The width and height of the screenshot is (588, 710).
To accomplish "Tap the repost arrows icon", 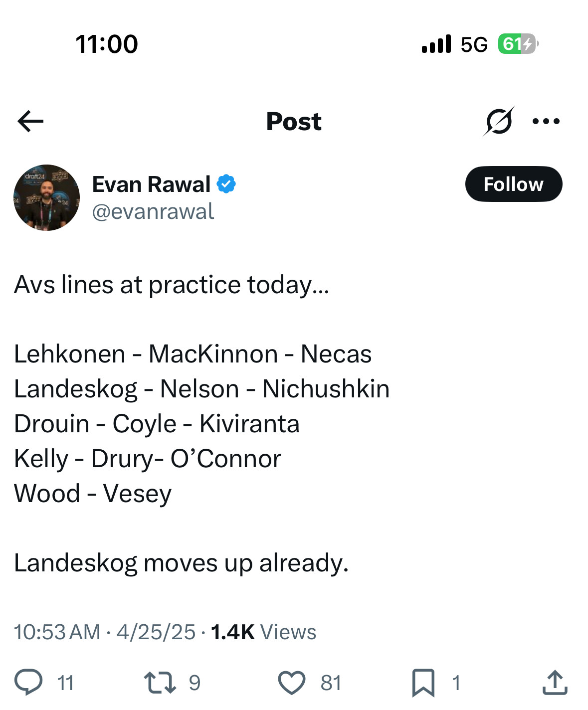I will click(x=160, y=682).
